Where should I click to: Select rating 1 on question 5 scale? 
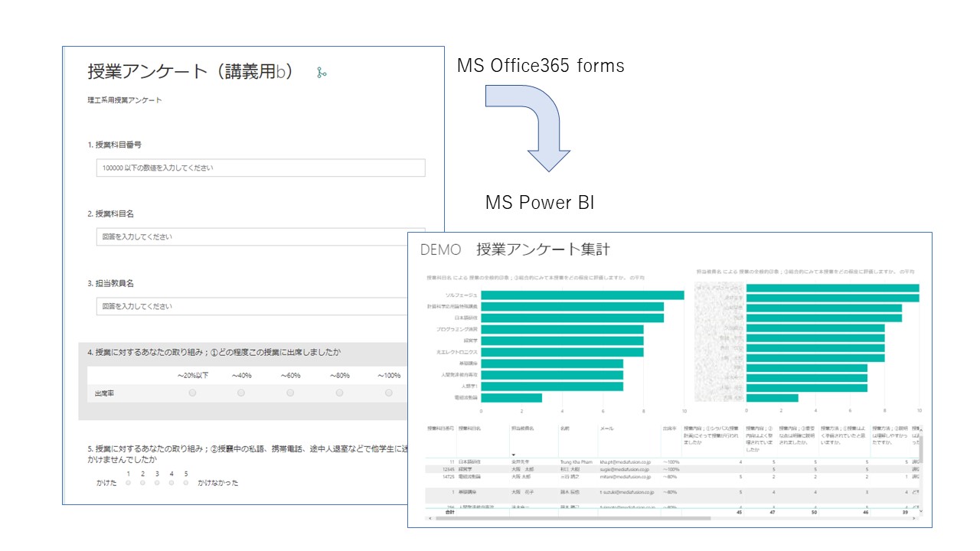click(x=128, y=483)
